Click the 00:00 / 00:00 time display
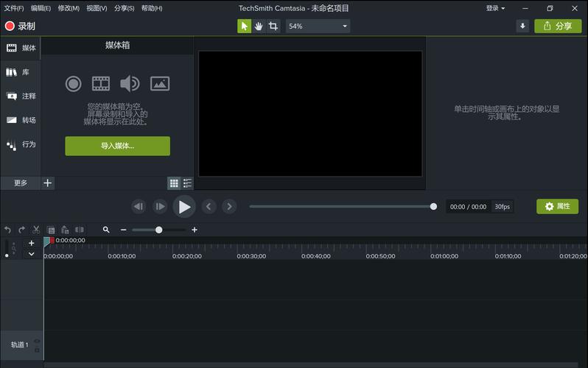 (x=468, y=207)
